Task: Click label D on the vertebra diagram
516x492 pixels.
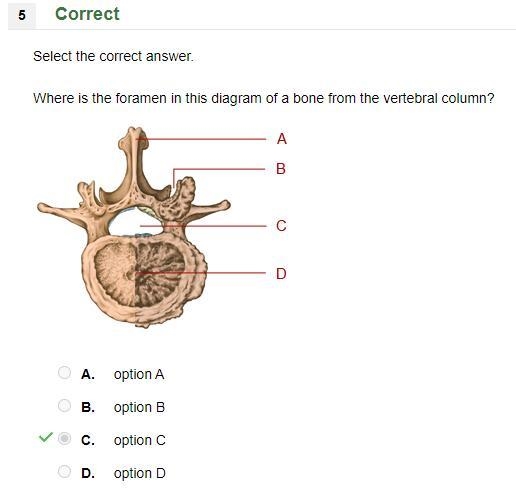Action: click(281, 274)
